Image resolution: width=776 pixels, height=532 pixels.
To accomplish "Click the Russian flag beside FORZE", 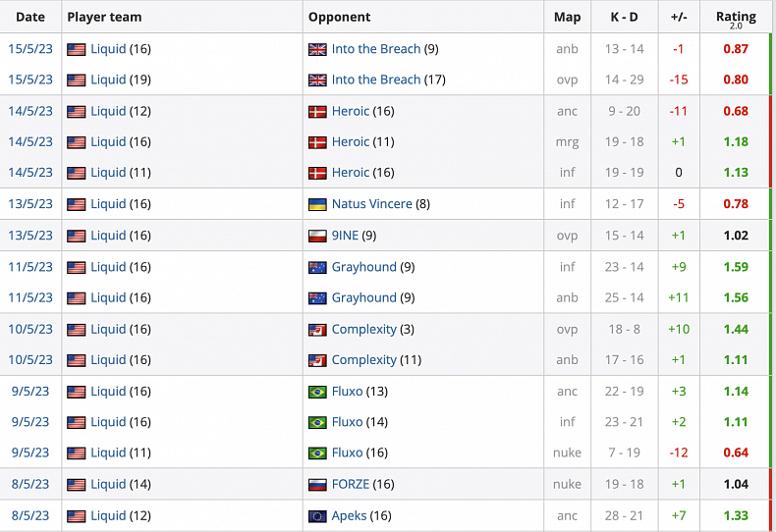I will [317, 484].
